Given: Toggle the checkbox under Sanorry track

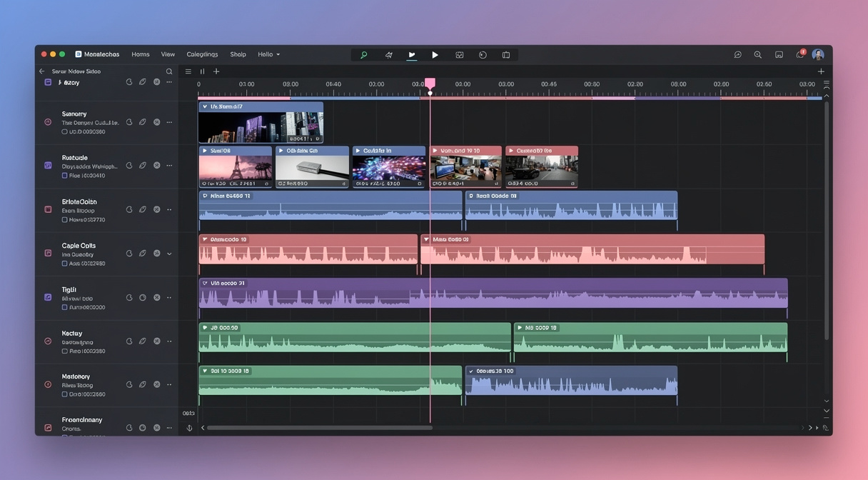Looking at the screenshot, I should (64, 131).
